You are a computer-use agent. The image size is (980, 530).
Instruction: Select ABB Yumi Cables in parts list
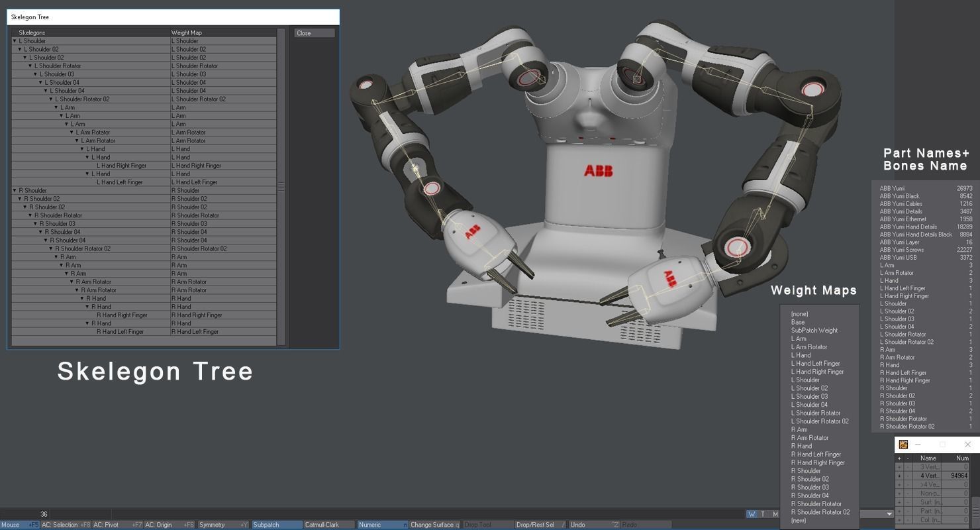926,204
